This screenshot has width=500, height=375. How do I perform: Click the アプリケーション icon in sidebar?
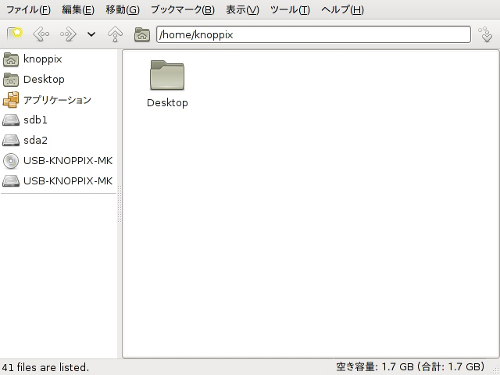point(11,100)
